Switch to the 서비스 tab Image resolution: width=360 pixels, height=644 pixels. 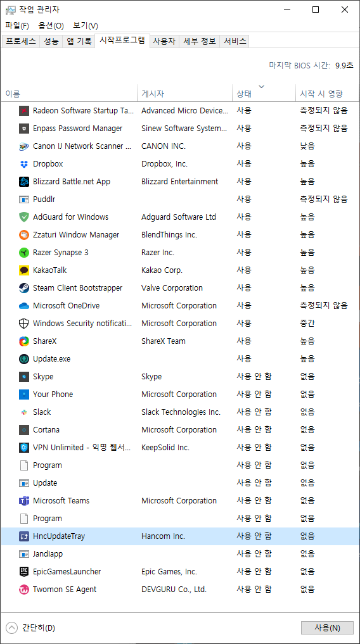[x=235, y=41]
